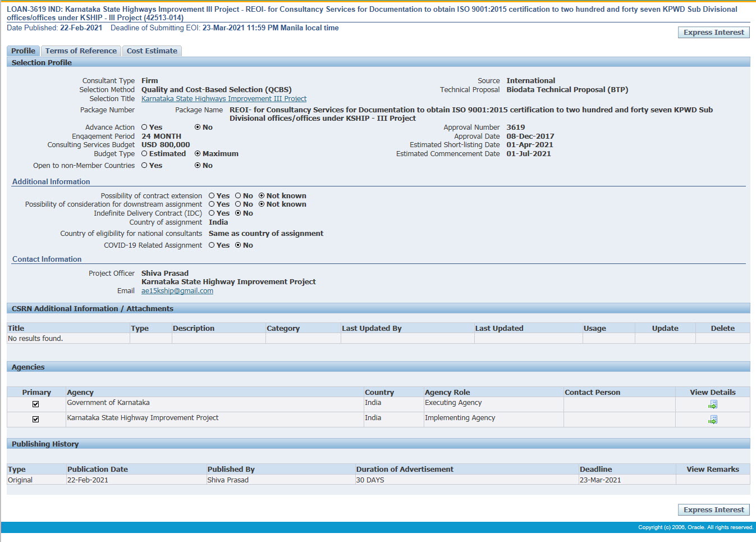Open the Cost Estimate tab
The image size is (756, 542).
(x=152, y=51)
